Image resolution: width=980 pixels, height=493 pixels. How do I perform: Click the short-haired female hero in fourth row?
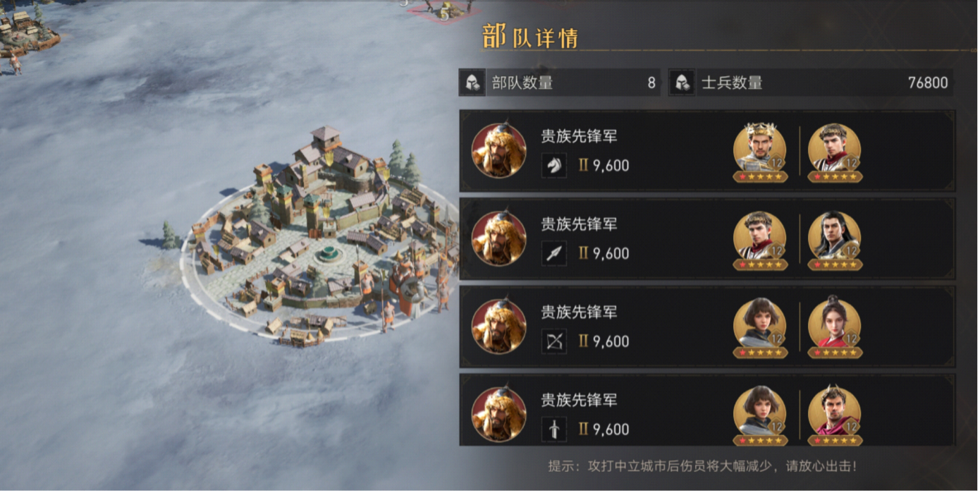760,416
